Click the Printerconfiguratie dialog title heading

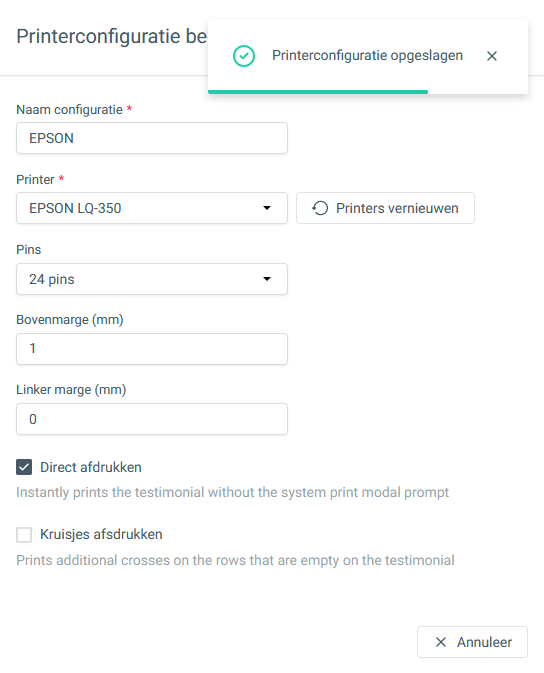pos(112,36)
